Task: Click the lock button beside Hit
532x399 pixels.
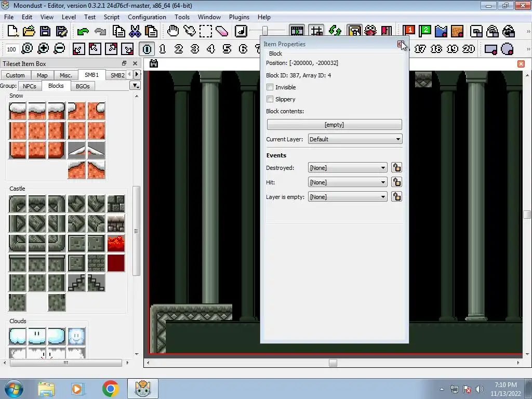Action: [x=396, y=182]
